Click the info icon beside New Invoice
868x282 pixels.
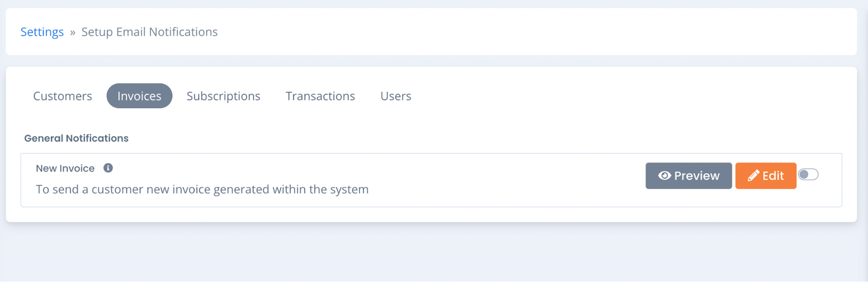click(108, 168)
